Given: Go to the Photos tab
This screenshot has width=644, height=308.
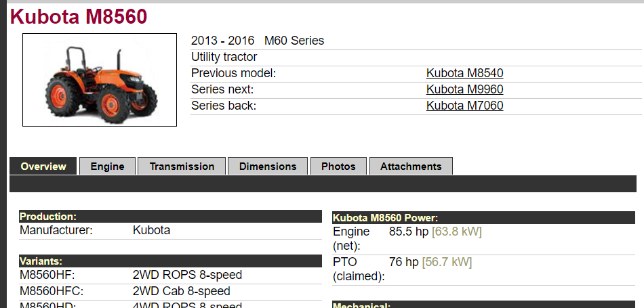Looking at the screenshot, I should [338, 166].
